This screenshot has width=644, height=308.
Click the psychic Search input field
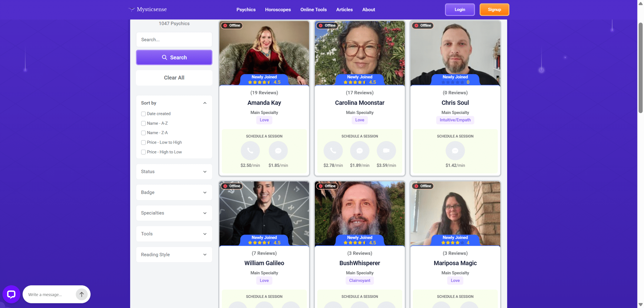coord(174,40)
